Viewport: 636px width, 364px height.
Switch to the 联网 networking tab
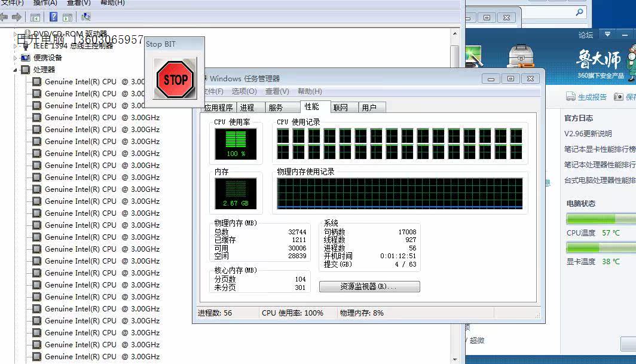tap(341, 108)
